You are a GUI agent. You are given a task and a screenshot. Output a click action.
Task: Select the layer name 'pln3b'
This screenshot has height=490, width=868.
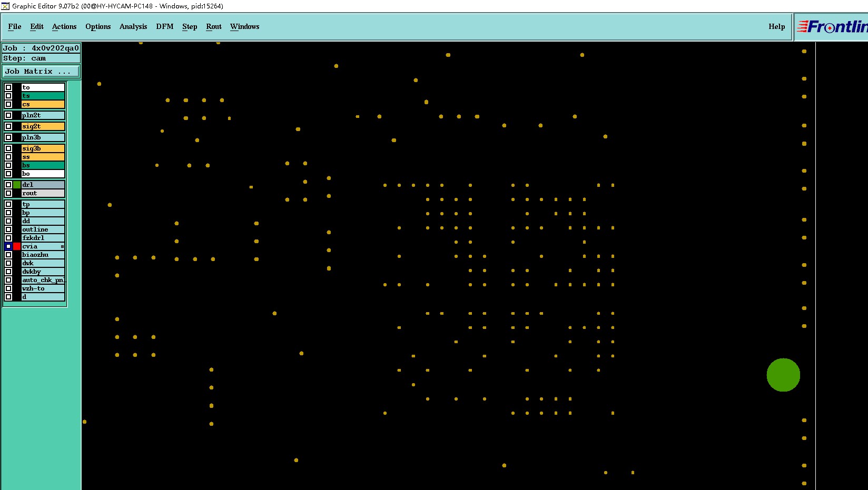[43, 137]
